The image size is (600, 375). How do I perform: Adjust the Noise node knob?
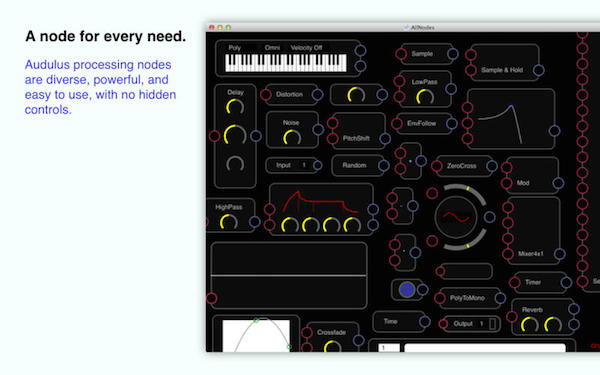coord(292,138)
